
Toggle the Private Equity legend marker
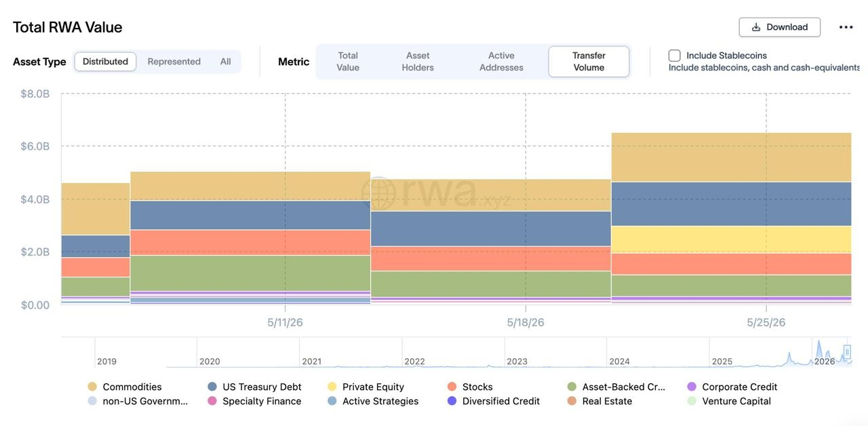click(332, 387)
